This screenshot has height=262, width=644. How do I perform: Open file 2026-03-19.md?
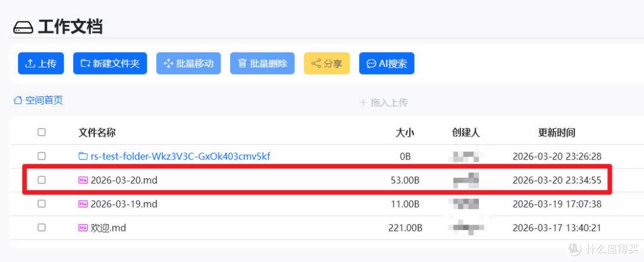(124, 204)
